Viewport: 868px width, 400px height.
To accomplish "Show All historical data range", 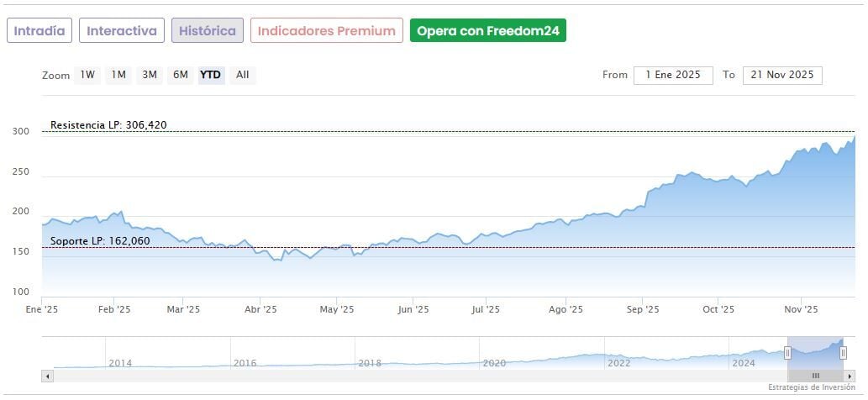I will (x=243, y=75).
